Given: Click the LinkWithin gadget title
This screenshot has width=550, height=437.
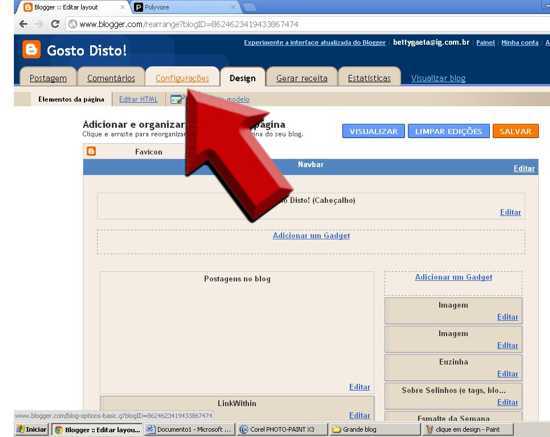Looking at the screenshot, I should coord(237,403).
